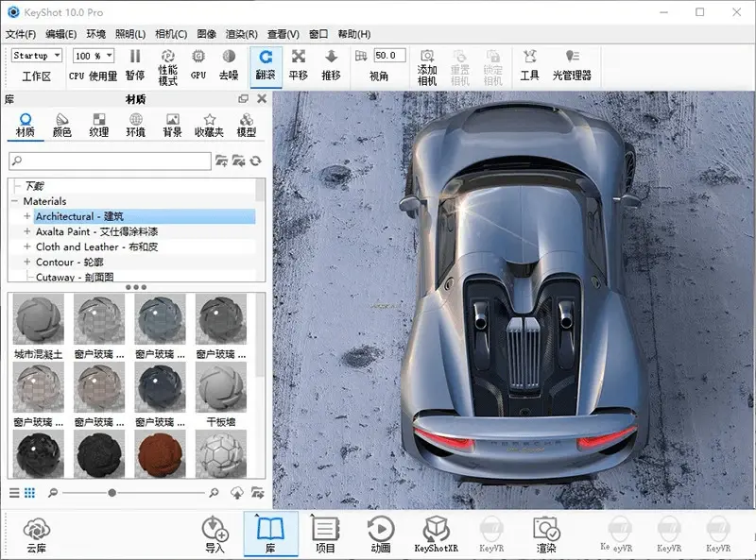Click the 添加相机 add camera icon
This screenshot has height=560, width=756.
427,67
